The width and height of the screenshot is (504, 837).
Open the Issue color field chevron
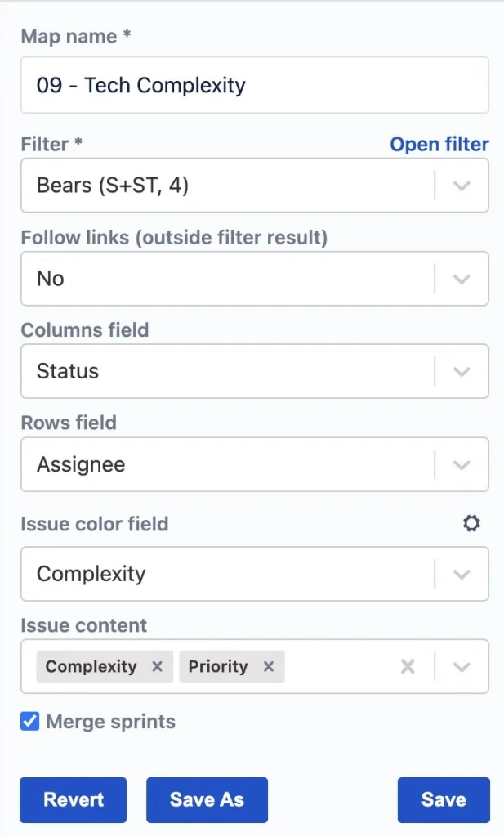pyautogui.click(x=462, y=574)
